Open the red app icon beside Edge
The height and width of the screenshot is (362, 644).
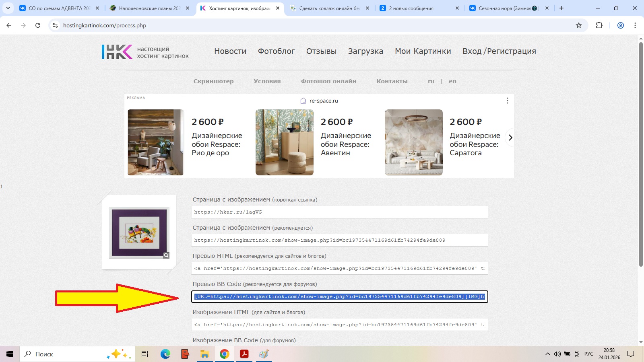tap(185, 354)
